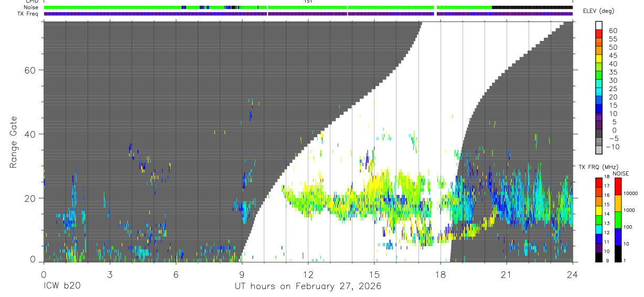Click the Noise strip label at top

click(x=31, y=8)
